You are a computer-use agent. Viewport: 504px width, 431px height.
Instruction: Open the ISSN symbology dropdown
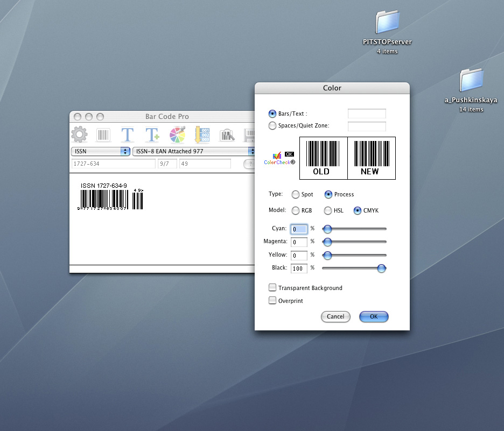[x=100, y=151]
